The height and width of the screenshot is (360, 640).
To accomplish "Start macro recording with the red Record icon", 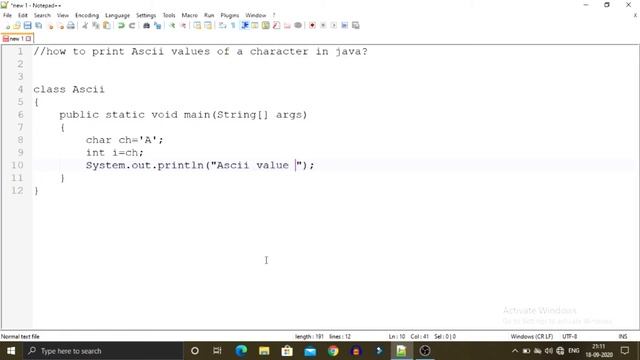I will coord(312,26).
